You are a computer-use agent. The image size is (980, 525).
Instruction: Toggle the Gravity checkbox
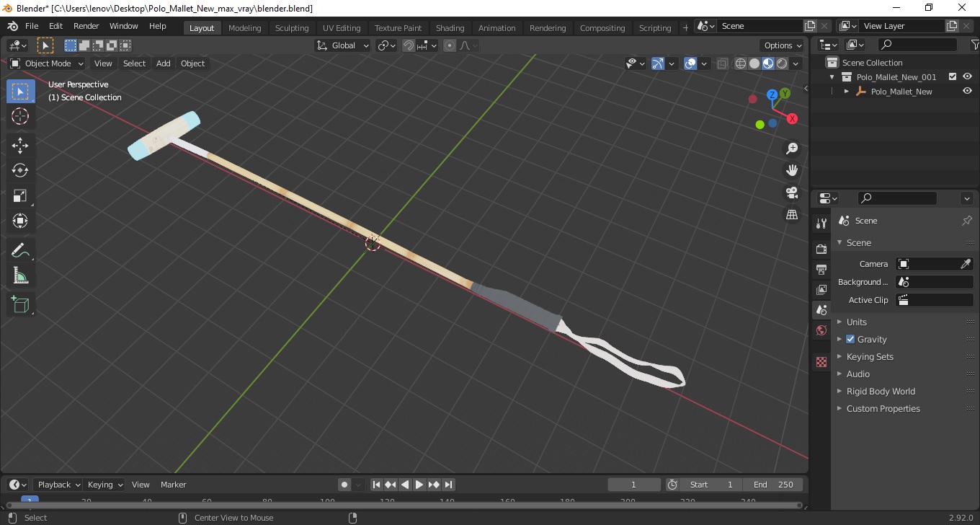pos(850,339)
